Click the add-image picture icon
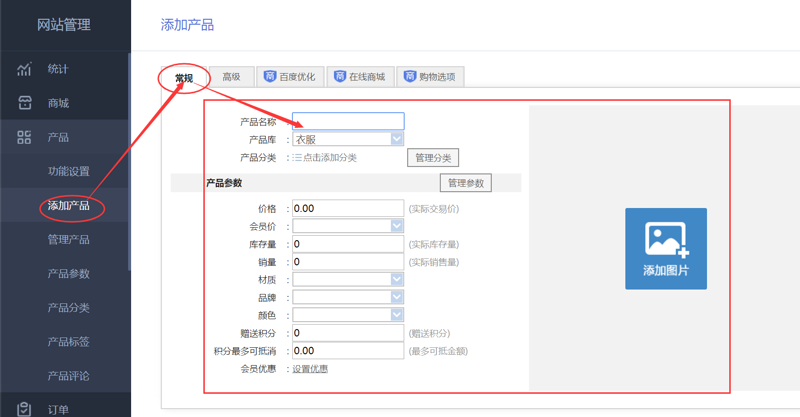Screen dimensions: 800x417 coord(666,240)
